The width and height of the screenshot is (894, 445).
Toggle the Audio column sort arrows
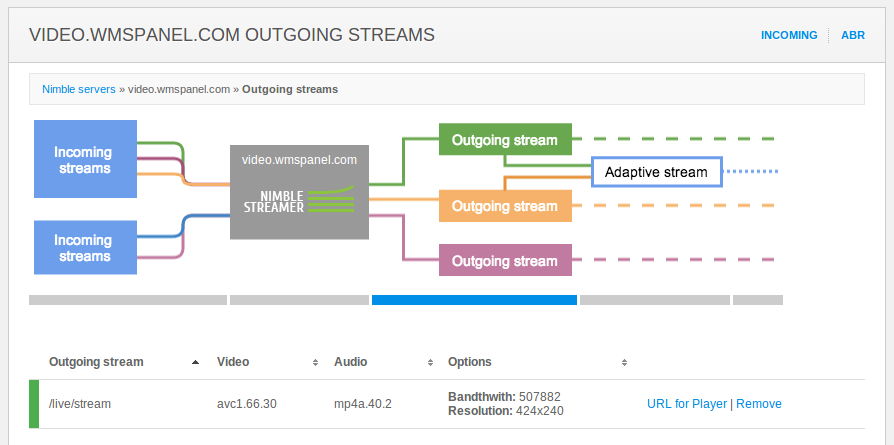click(x=430, y=362)
